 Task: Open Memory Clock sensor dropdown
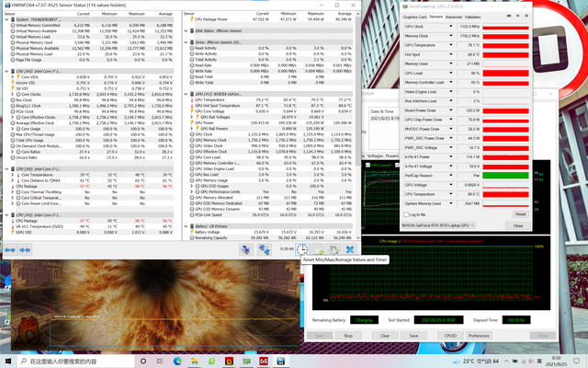pos(451,36)
